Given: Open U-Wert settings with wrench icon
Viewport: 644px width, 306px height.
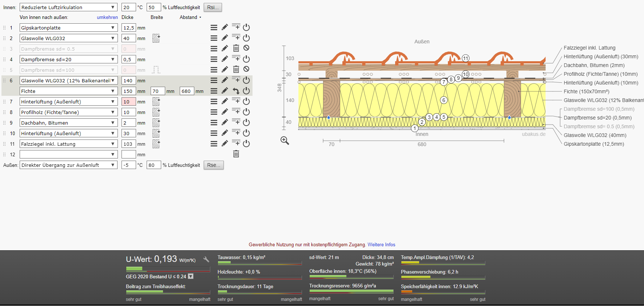Looking at the screenshot, I should click(206, 259).
